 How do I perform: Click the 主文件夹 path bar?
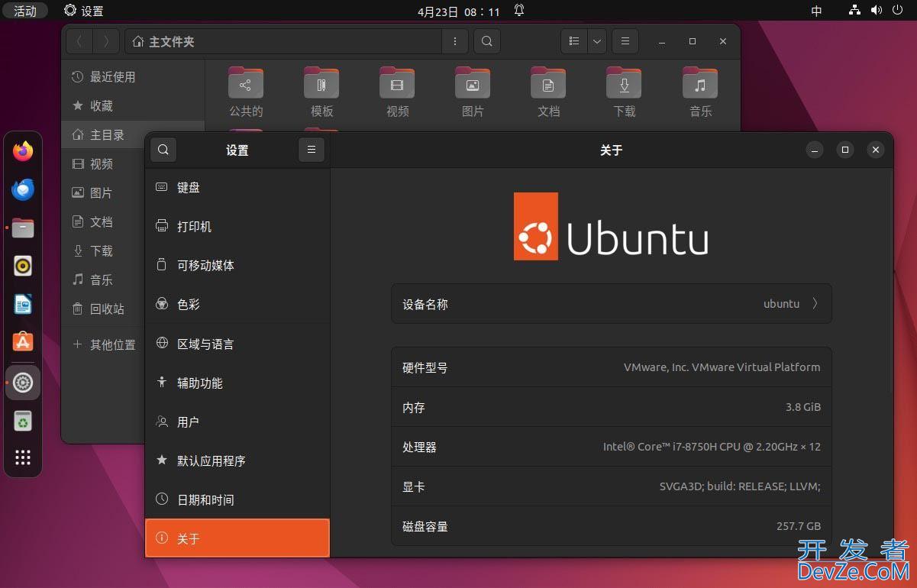click(283, 41)
